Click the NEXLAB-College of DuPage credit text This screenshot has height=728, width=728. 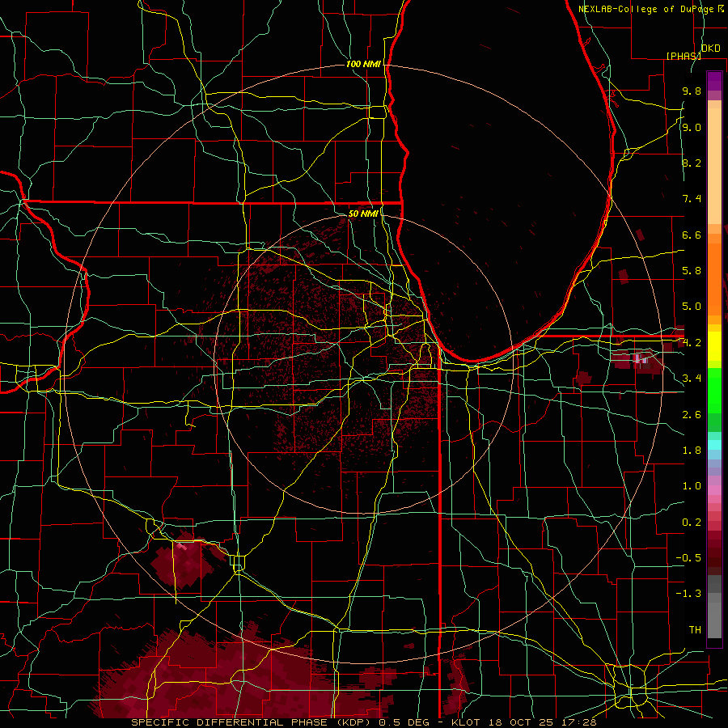(x=645, y=9)
